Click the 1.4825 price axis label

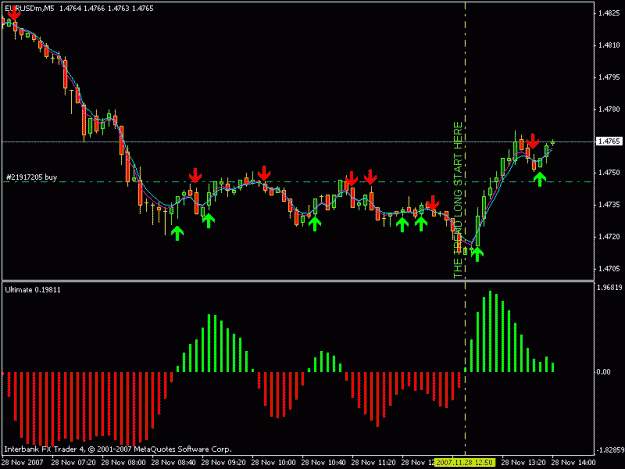609,13
